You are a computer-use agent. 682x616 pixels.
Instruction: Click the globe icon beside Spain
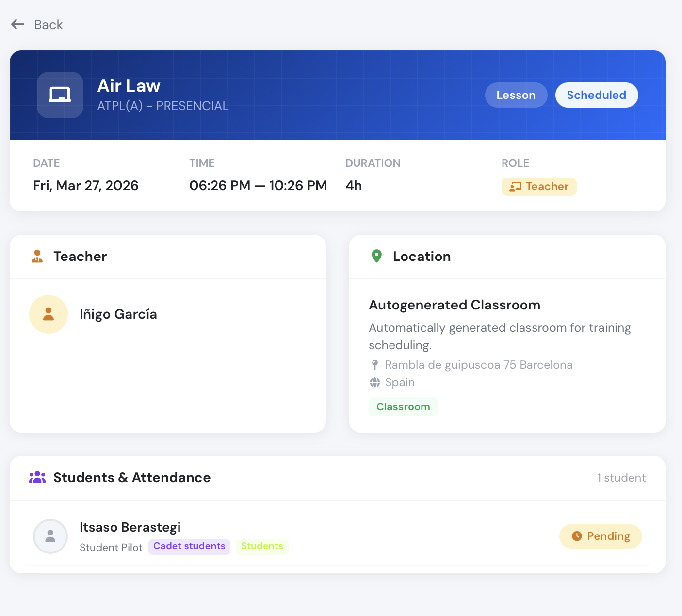coord(375,382)
